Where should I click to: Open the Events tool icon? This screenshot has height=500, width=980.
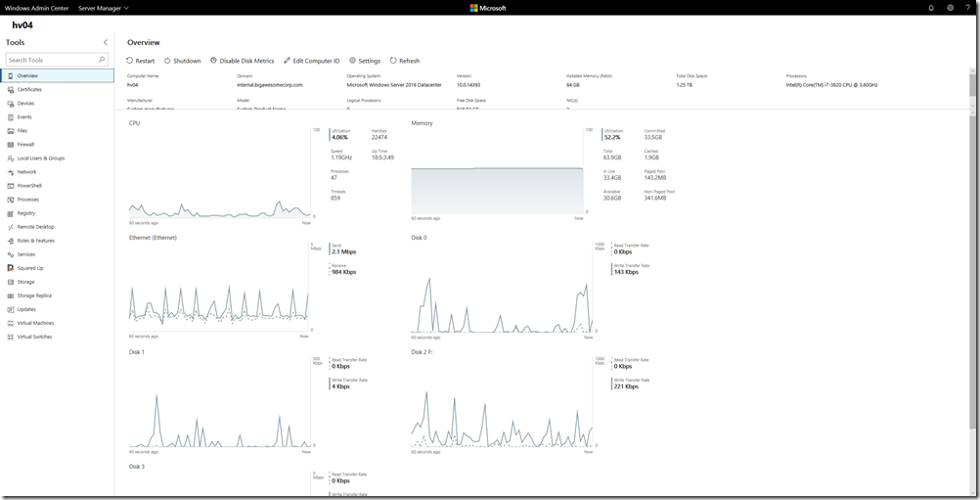tap(11, 116)
